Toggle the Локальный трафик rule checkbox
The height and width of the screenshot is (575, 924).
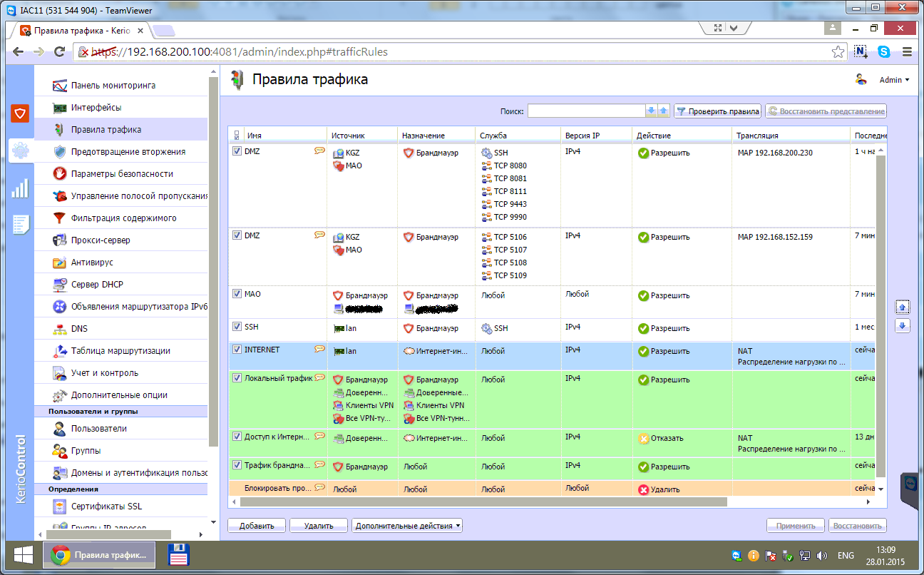(237, 378)
